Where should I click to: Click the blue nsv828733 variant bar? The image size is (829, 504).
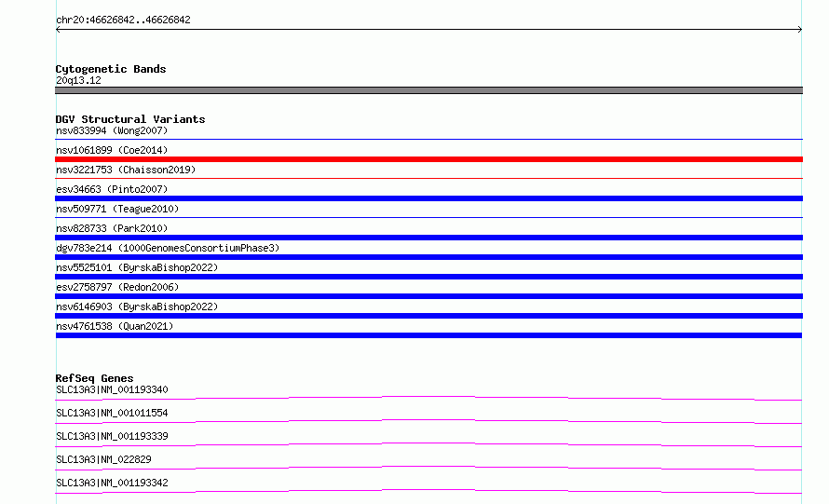click(428, 238)
